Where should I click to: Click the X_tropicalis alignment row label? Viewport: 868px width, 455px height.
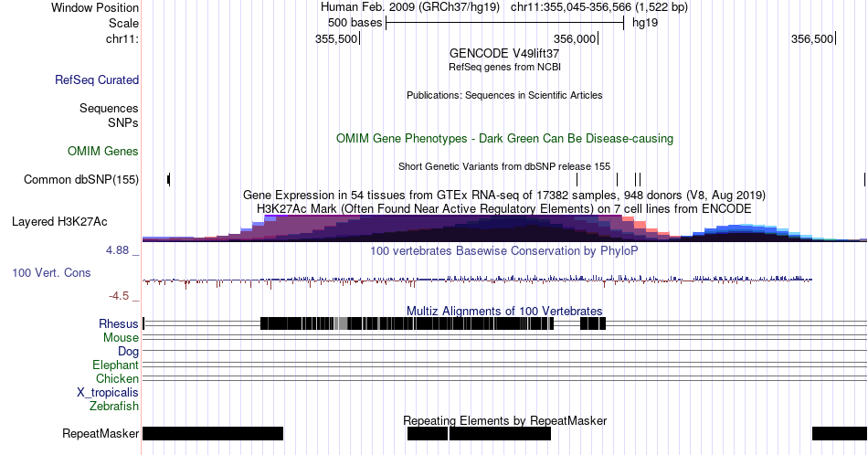click(x=108, y=393)
